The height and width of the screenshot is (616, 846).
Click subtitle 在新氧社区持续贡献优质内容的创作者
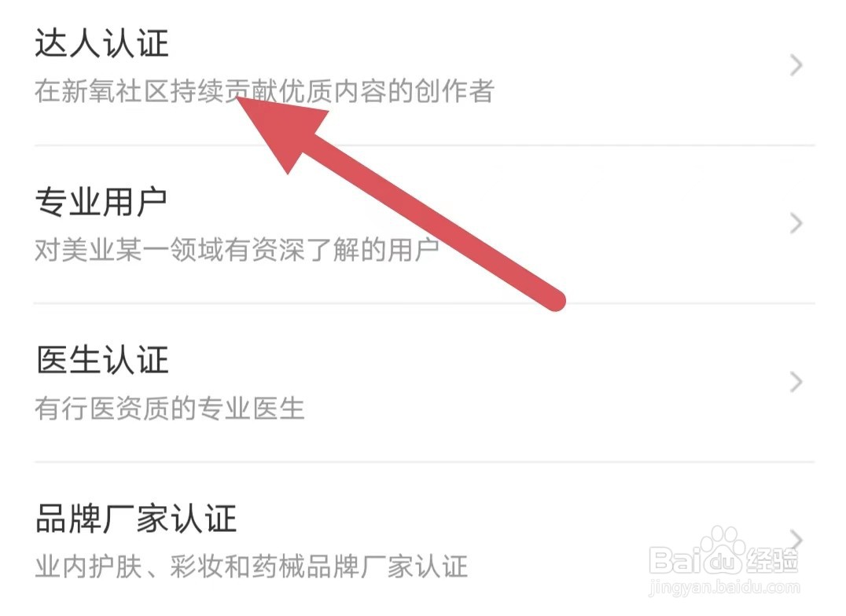[x=264, y=90]
